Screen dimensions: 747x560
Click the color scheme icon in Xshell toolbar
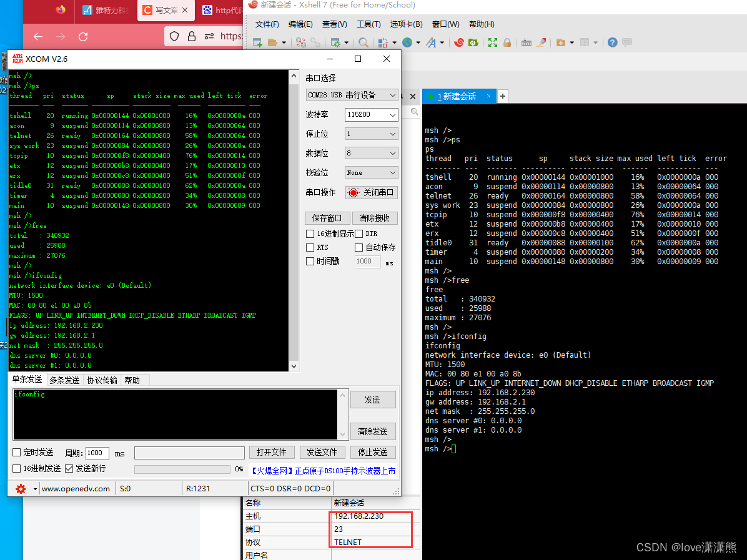tap(382, 43)
